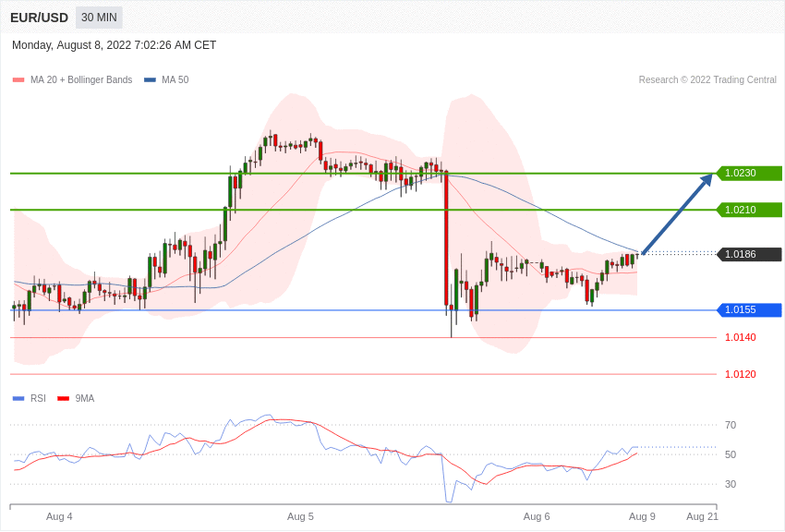Viewport: 785px width, 532px height.
Task: Click the RSI legend label
Action: coord(38,399)
